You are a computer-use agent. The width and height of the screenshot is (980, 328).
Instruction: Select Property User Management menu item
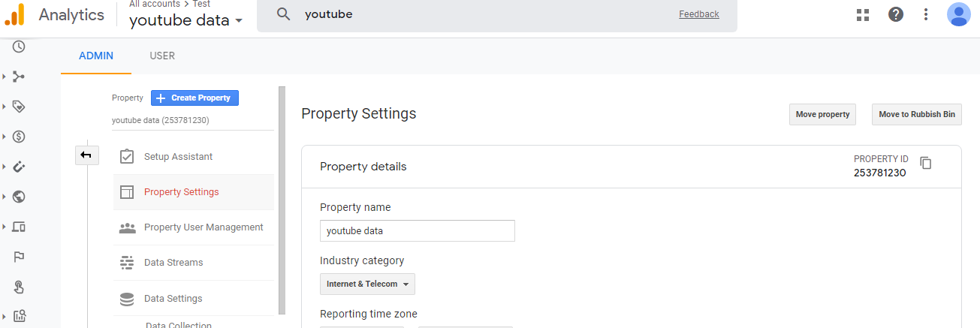(x=204, y=227)
